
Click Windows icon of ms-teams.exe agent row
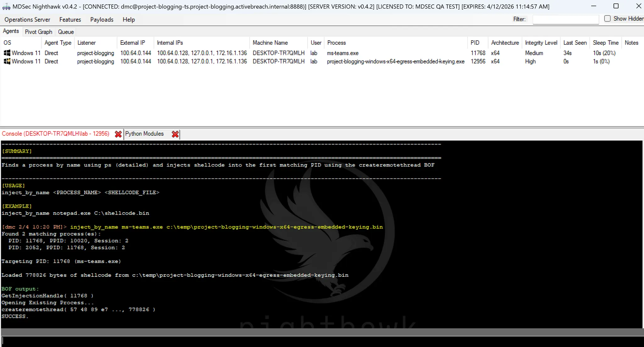[7, 53]
